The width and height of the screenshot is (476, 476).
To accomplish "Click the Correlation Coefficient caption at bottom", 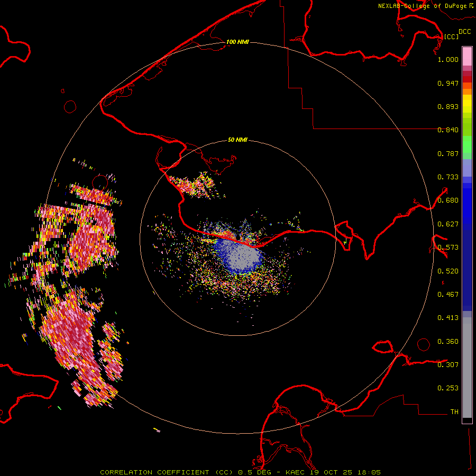I will 240,472.
